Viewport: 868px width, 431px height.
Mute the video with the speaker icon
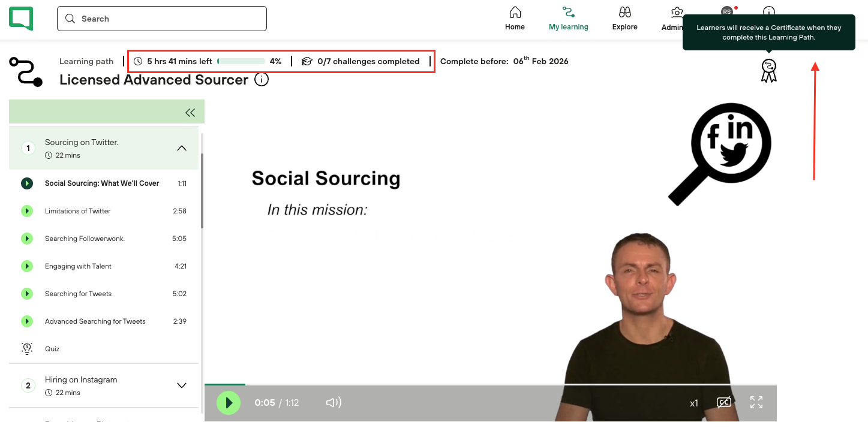point(334,402)
